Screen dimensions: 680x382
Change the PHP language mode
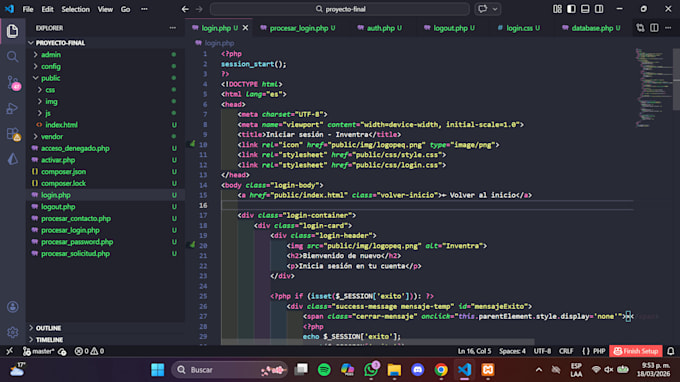coord(599,351)
